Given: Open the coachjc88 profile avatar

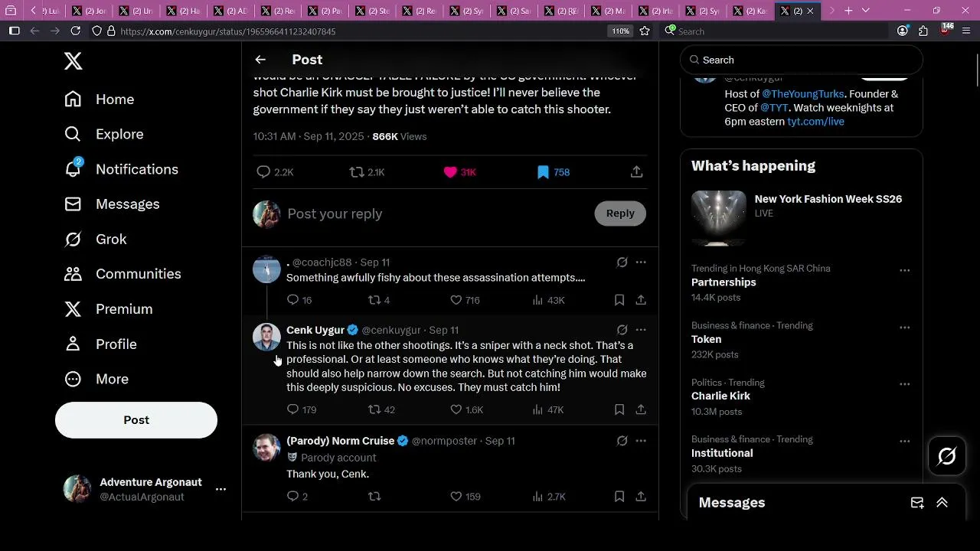Looking at the screenshot, I should coord(266,269).
